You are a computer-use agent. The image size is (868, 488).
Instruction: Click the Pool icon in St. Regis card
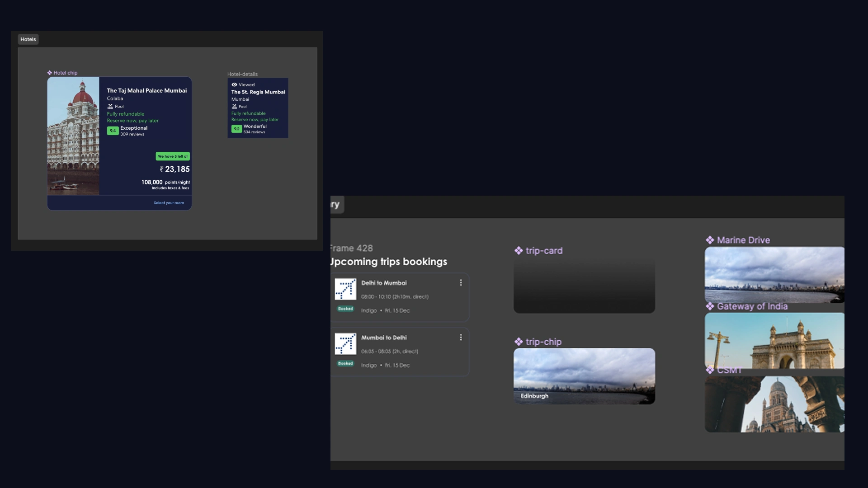pos(234,107)
